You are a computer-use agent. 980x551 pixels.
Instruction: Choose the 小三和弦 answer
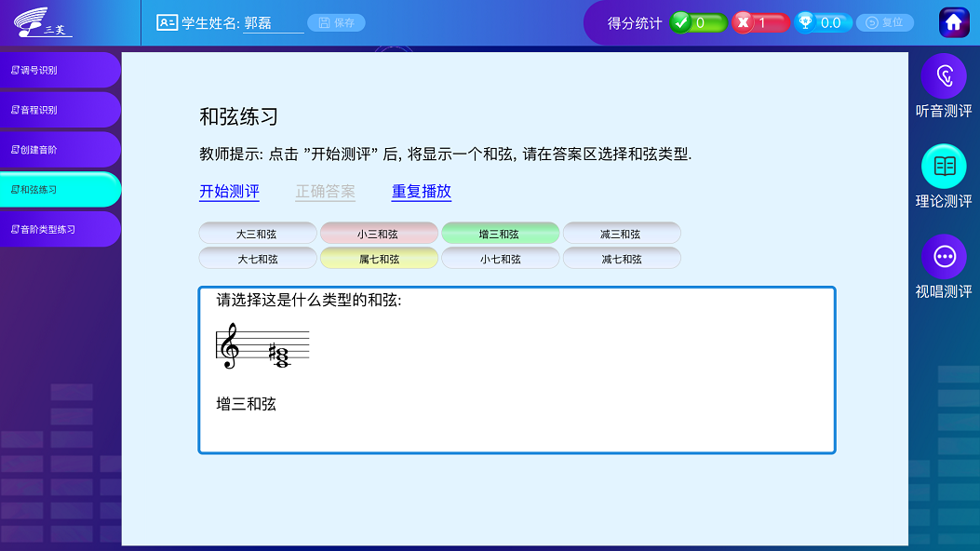click(379, 234)
